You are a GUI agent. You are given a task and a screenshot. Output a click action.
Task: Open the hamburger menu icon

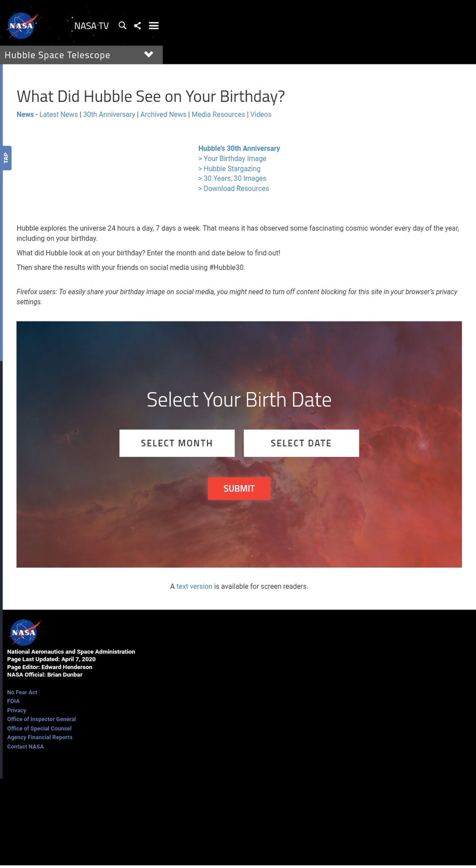[x=154, y=26]
